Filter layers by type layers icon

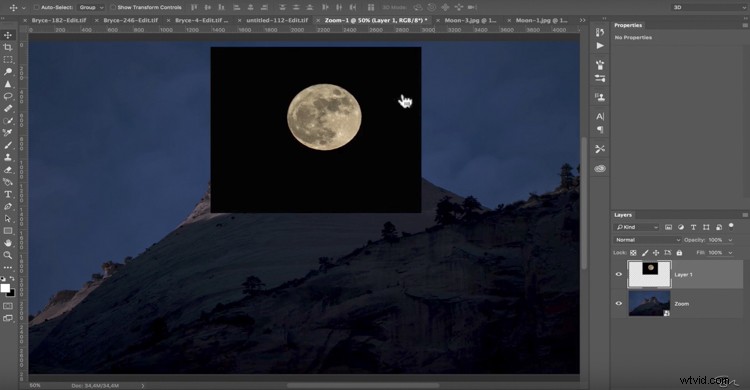pyautogui.click(x=693, y=227)
